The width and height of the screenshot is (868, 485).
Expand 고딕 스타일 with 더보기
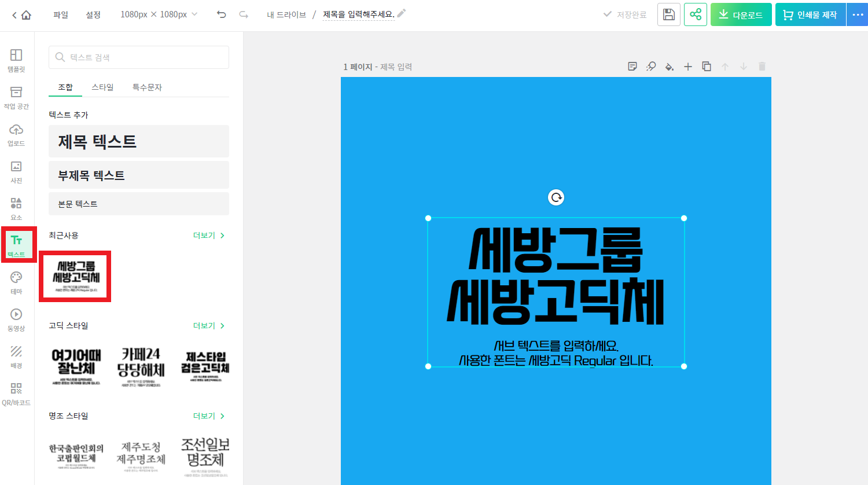pos(209,326)
